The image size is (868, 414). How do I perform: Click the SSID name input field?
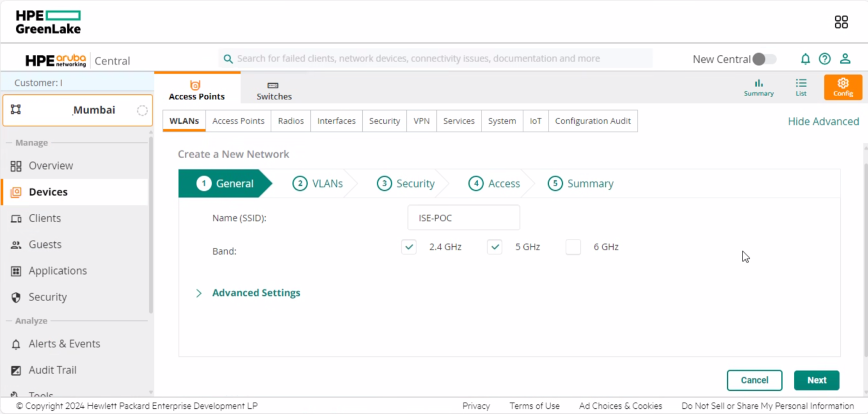tap(463, 217)
